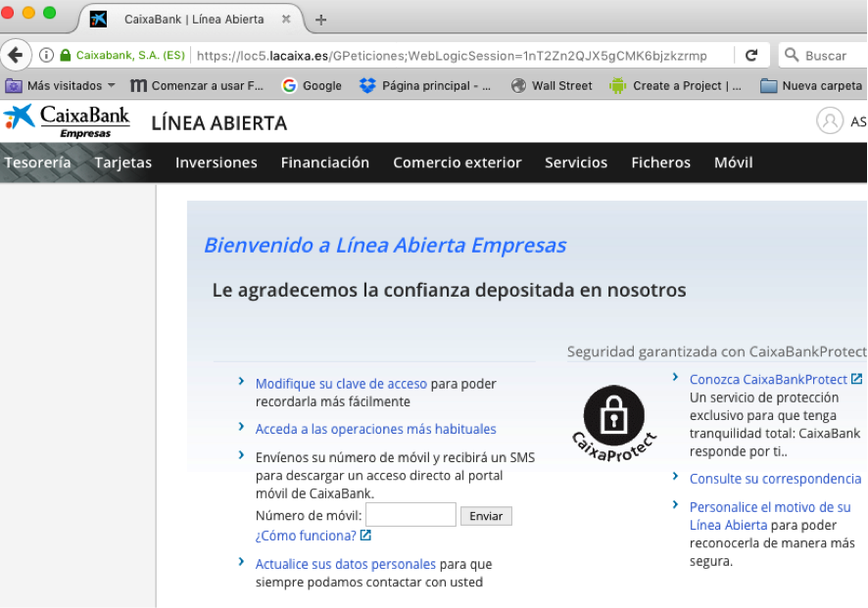This screenshot has height=608, width=868.
Task: Click the Dropbox Página principal bookmark icon
Action: click(x=367, y=86)
